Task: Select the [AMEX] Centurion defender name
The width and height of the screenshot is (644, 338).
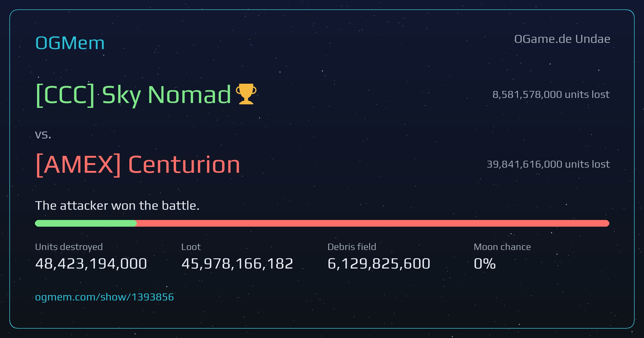Action: [x=138, y=165]
